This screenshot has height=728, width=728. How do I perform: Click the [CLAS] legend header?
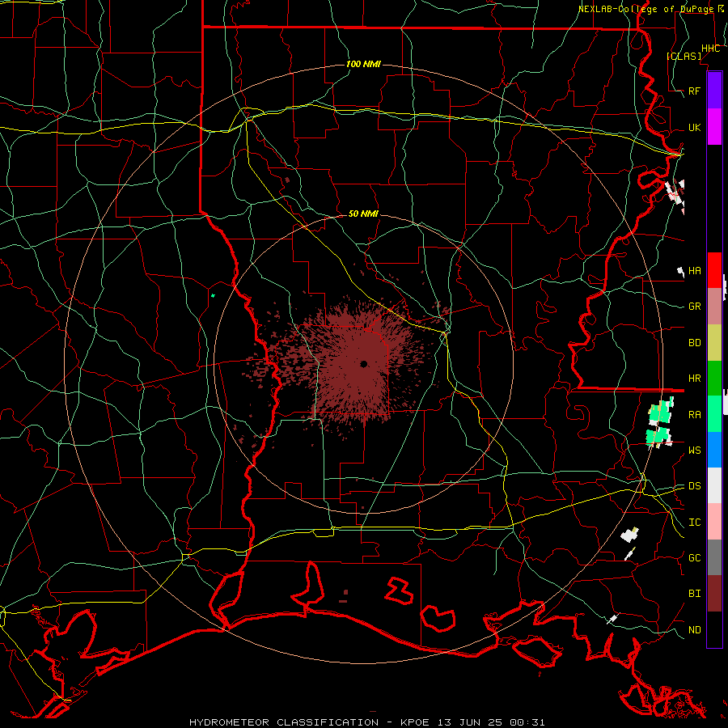684,56
